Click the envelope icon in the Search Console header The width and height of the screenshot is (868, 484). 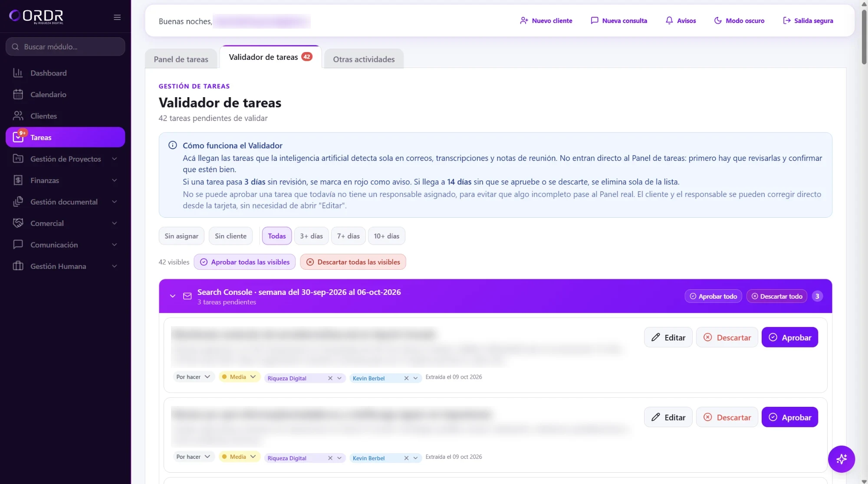point(187,296)
